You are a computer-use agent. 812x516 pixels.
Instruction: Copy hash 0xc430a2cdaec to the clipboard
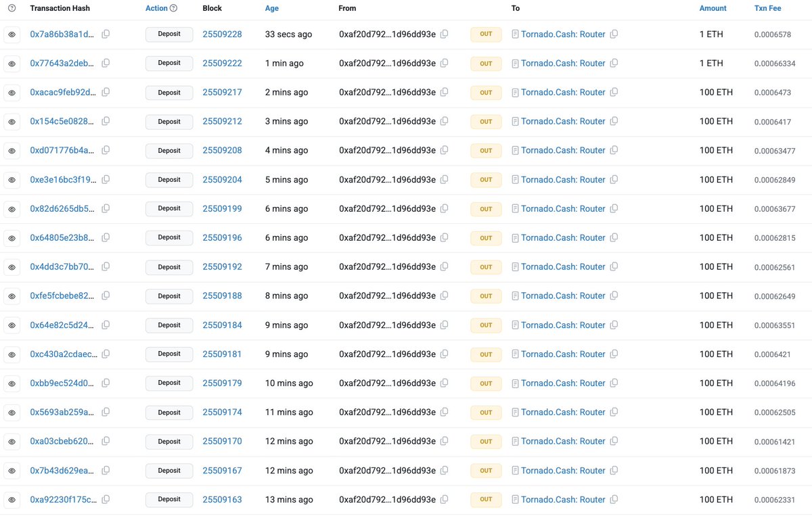(106, 354)
